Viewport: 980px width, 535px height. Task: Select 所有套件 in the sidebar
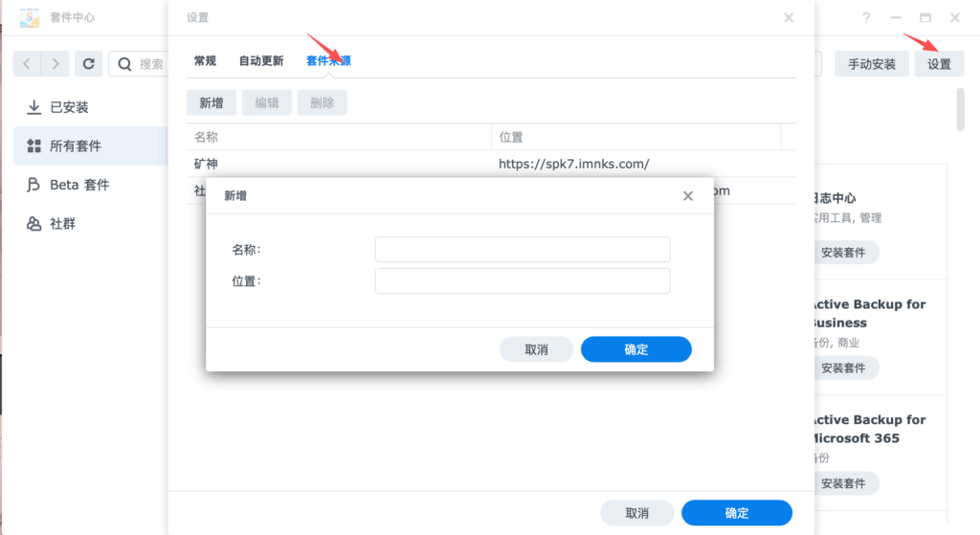(x=75, y=146)
